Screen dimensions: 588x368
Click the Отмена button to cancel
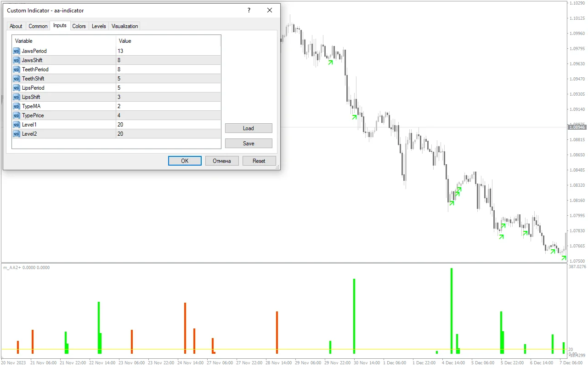pos(222,161)
